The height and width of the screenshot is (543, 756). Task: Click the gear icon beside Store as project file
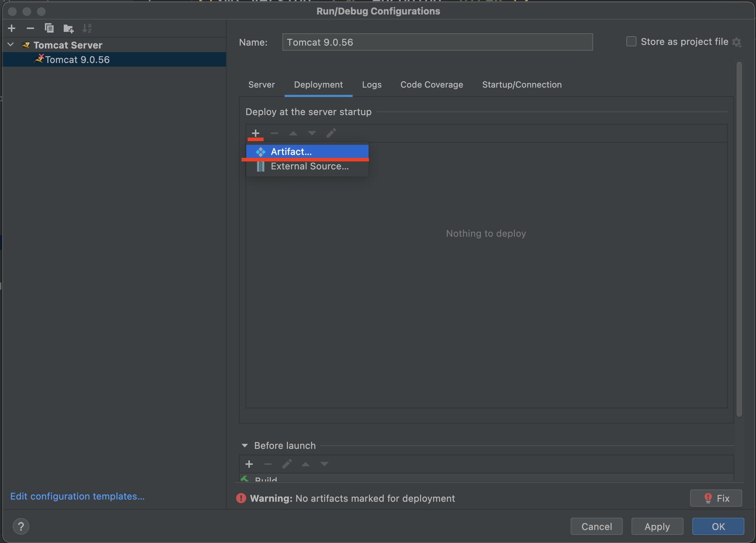pos(737,42)
